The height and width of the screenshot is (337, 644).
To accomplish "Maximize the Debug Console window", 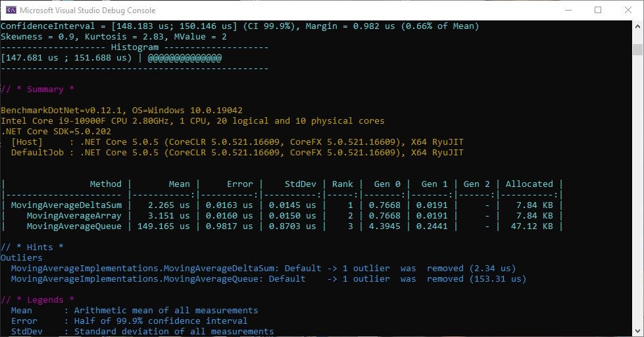I will click(598, 10).
